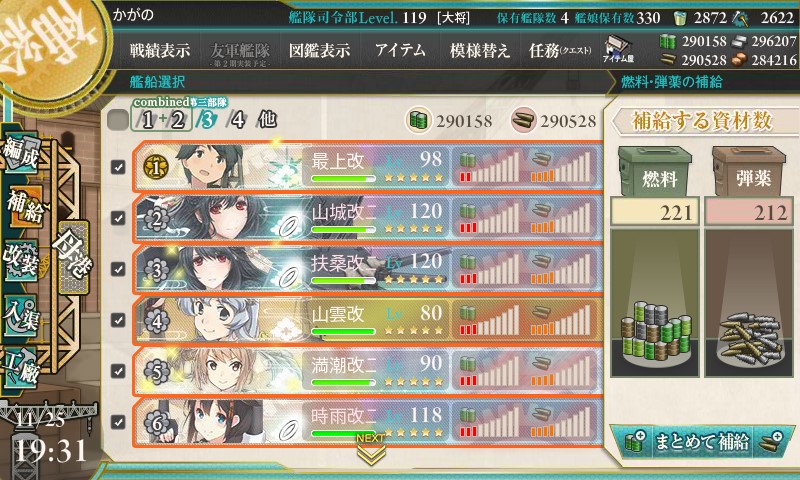The image size is (800, 480).
Task: Expand the NEXT page chevron
Action: pos(371,448)
